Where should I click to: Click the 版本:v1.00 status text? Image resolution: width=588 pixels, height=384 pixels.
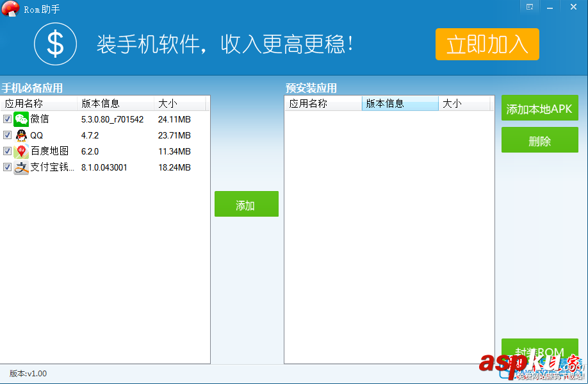(x=28, y=374)
